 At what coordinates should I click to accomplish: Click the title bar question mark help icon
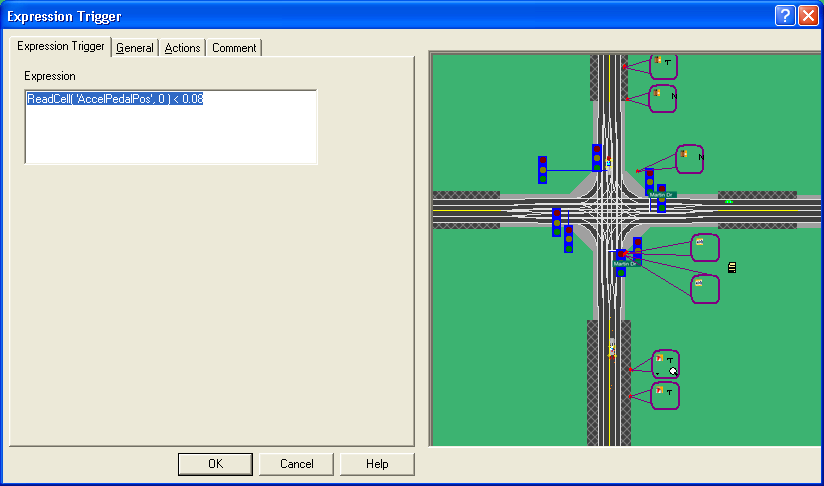[786, 15]
